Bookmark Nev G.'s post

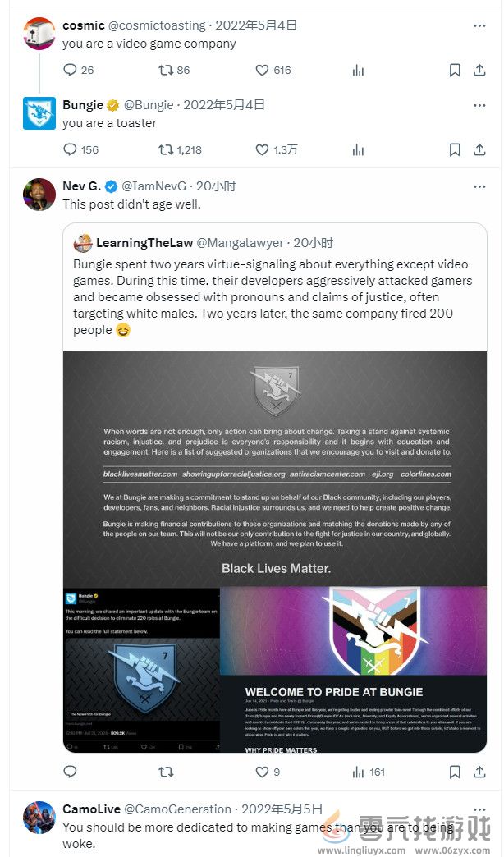[x=454, y=772]
